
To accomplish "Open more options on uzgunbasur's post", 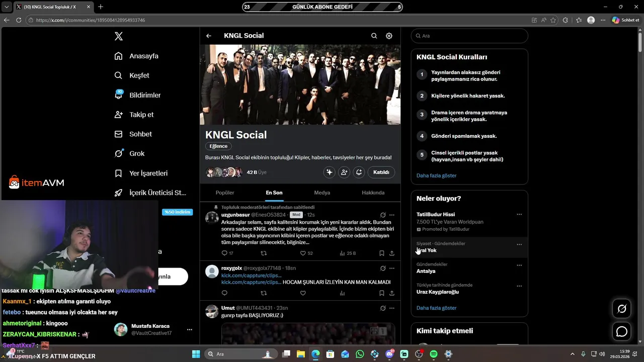I will click(x=392, y=215).
